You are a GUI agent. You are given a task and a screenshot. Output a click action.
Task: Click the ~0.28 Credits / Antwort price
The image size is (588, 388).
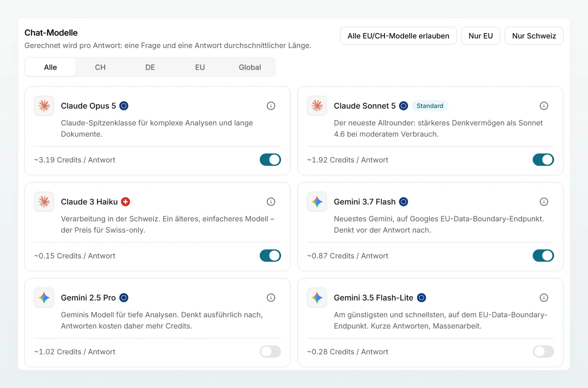[348, 352]
